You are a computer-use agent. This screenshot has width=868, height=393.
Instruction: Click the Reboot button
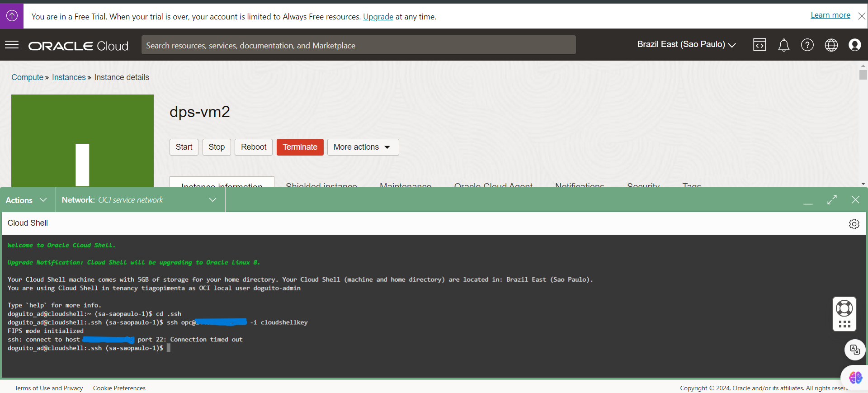[x=254, y=147]
